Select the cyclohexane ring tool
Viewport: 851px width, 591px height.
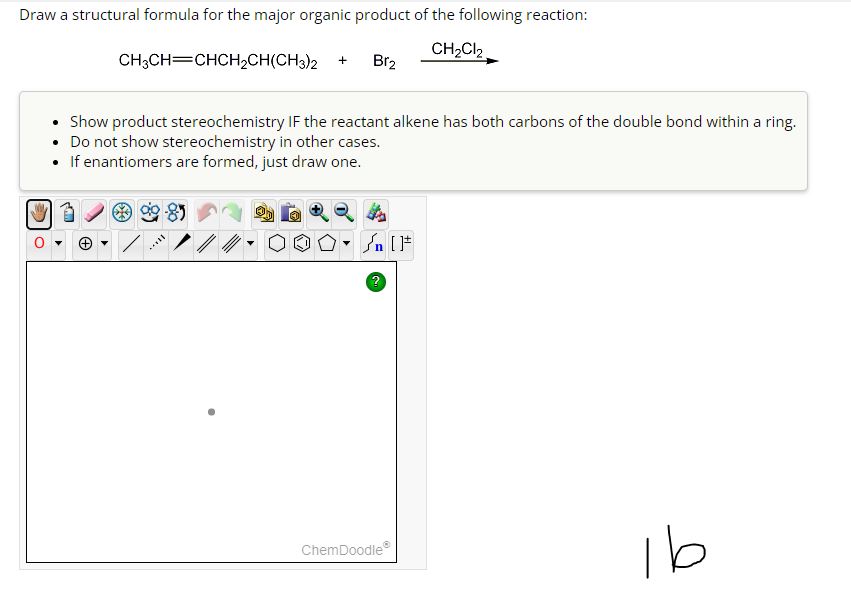point(277,244)
